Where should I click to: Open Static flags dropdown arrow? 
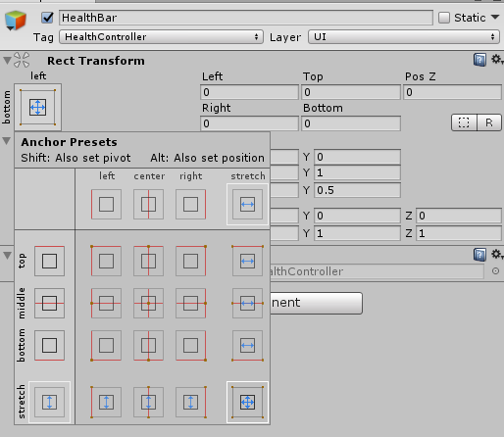click(x=495, y=17)
